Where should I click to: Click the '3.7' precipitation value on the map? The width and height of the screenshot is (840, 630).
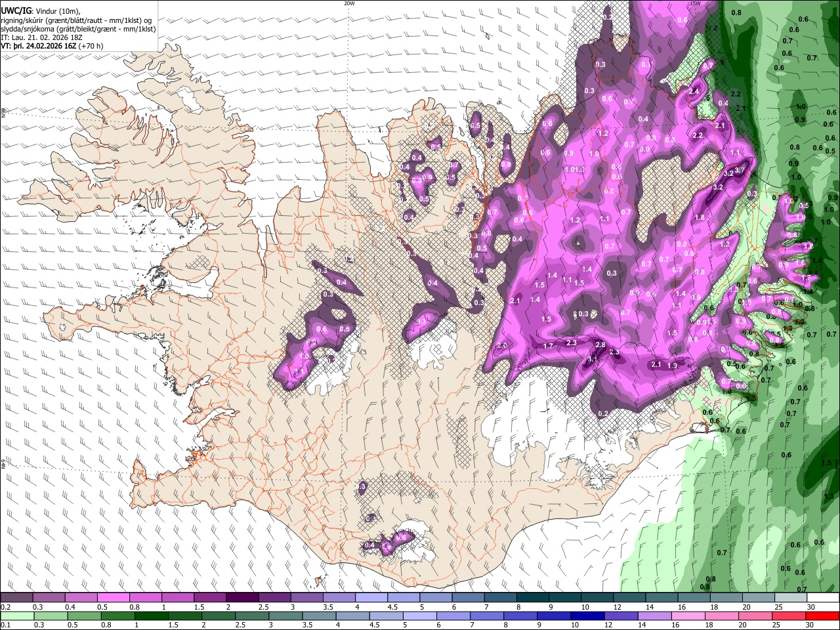740,171
